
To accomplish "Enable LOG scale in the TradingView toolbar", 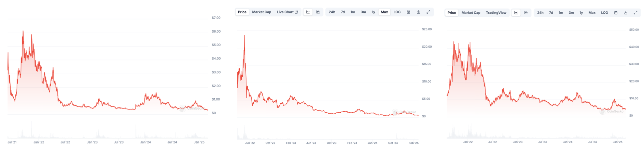I will (604, 13).
